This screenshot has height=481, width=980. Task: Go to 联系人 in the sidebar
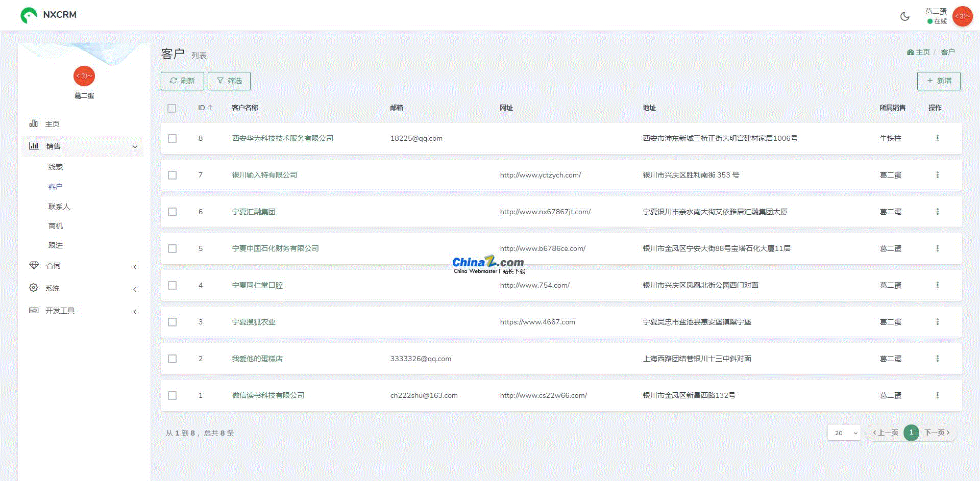(59, 207)
